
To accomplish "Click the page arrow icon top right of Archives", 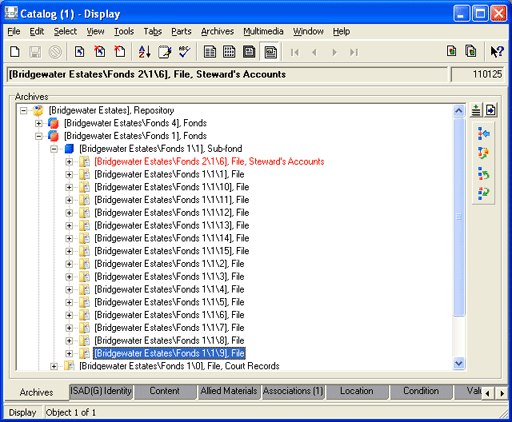I will (x=491, y=110).
